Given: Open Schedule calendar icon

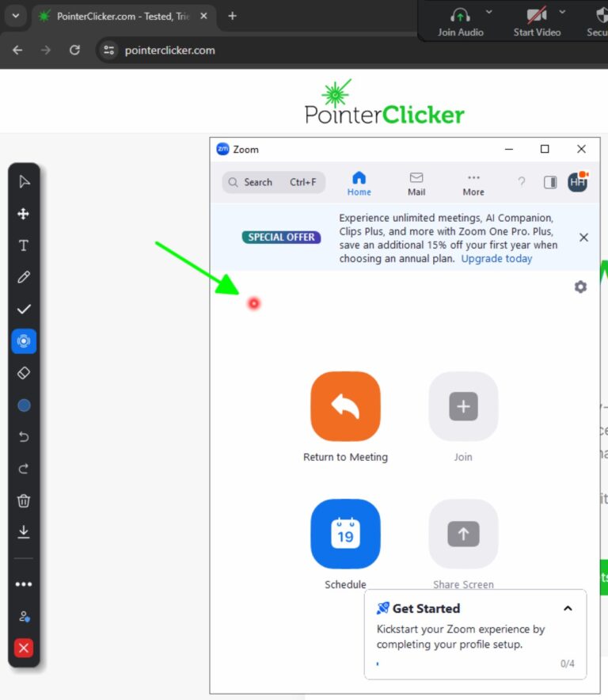Looking at the screenshot, I should 345,534.
